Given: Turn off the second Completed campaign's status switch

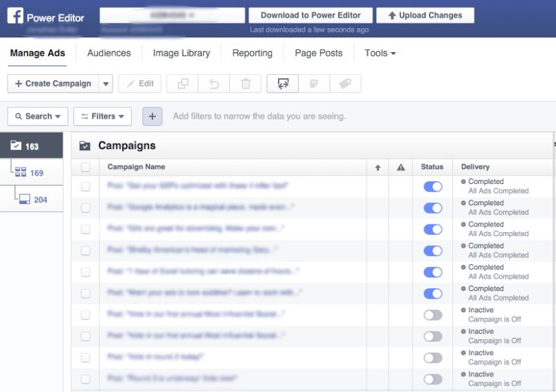Looking at the screenshot, I should 433,208.
